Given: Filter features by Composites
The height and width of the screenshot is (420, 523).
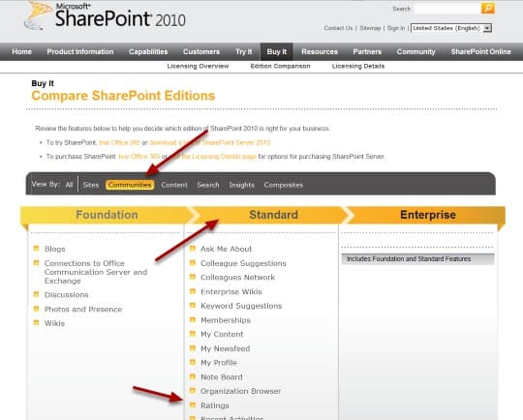Looking at the screenshot, I should (283, 185).
